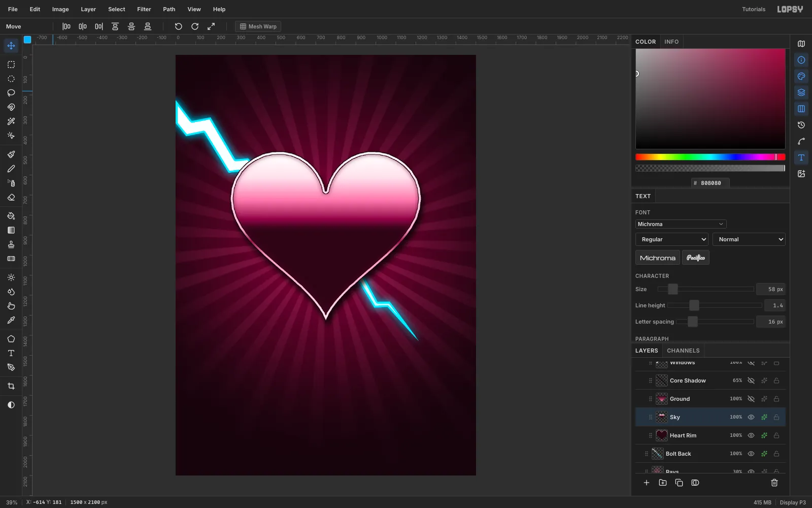Image resolution: width=812 pixels, height=508 pixels.
Task: Lock the Bolt Back layer
Action: pos(776,454)
